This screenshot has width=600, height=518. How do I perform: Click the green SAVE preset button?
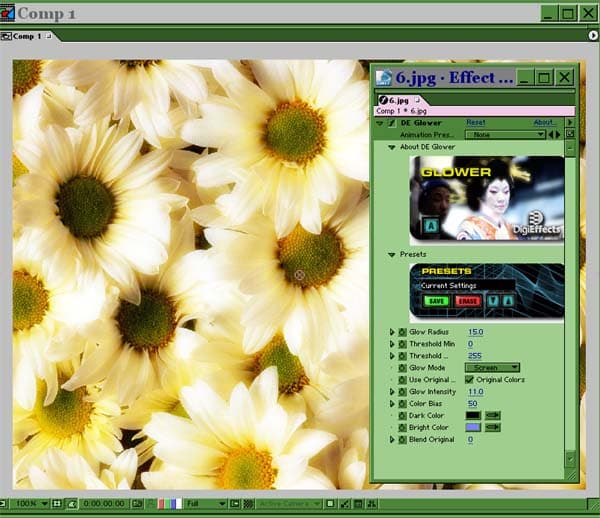436,301
